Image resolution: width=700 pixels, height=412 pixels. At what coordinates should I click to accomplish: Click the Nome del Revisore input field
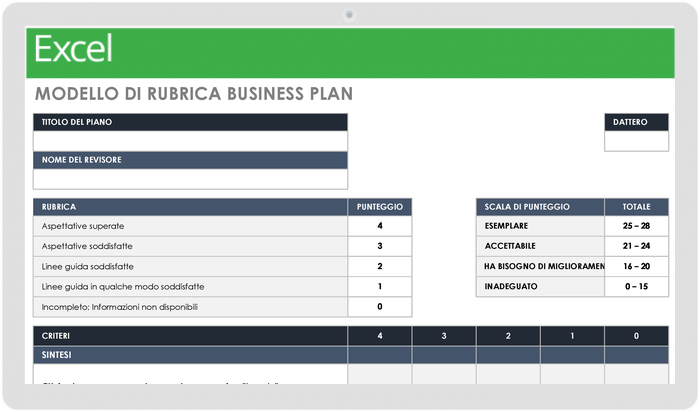[x=190, y=179]
